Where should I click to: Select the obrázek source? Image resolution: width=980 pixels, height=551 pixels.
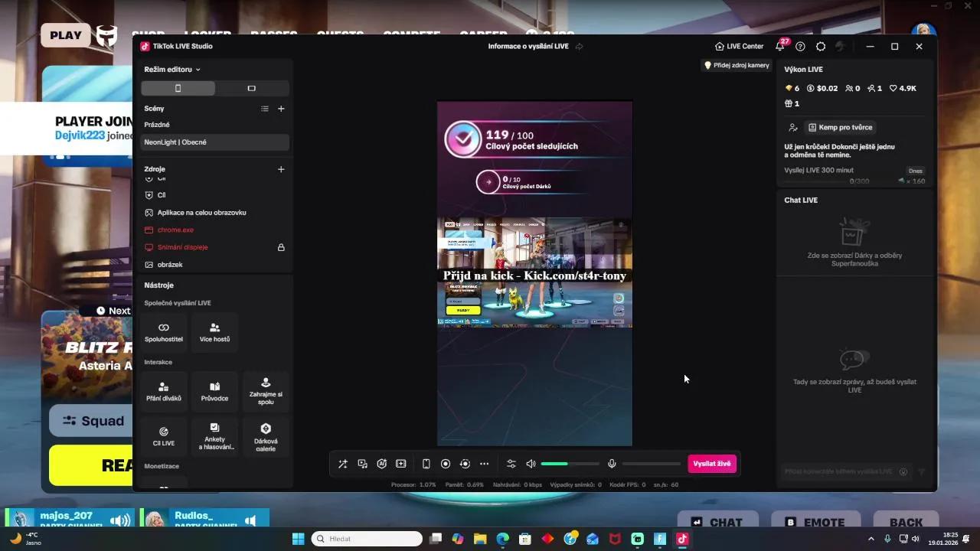point(215,265)
